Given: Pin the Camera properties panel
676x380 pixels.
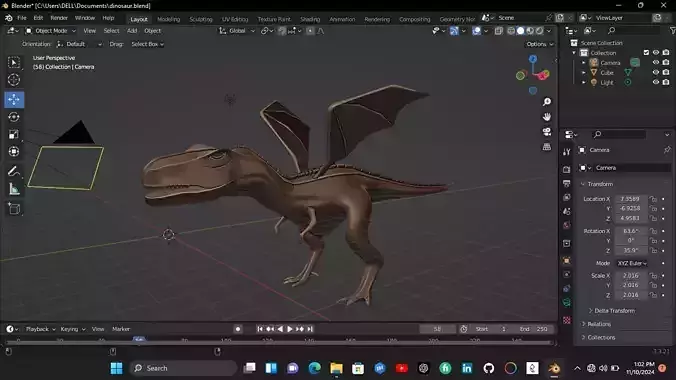Looking at the screenshot, I should [667, 150].
